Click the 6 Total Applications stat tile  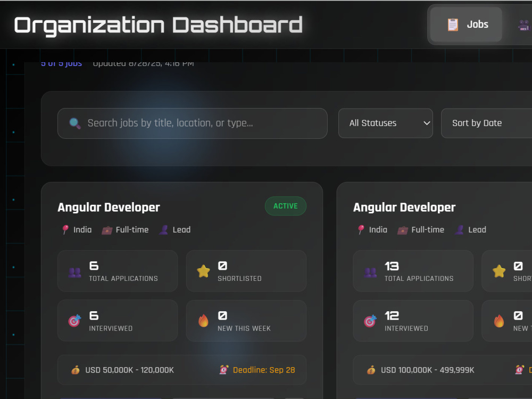118,271
